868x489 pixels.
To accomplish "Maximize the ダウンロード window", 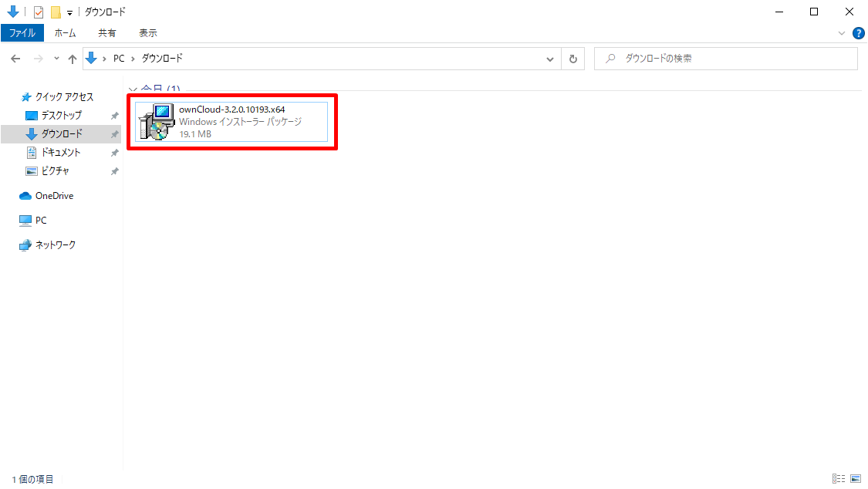I will click(814, 12).
